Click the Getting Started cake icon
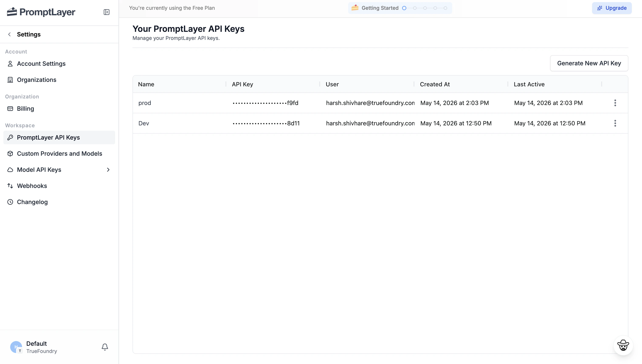642x364 pixels. [355, 8]
